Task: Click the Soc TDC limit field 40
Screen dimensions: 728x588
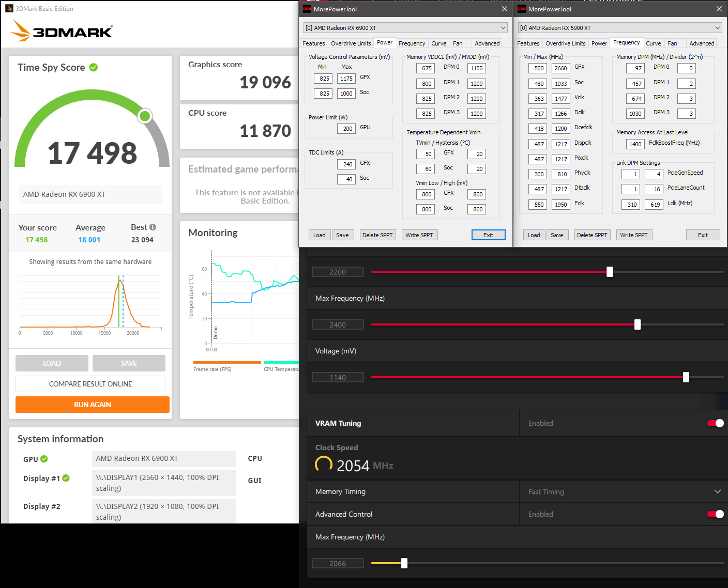Action: [346, 179]
